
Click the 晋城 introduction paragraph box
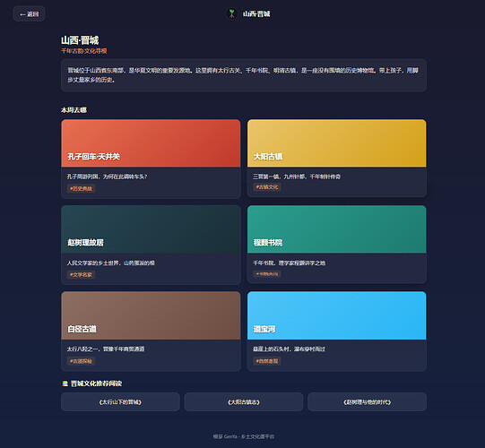tap(244, 75)
